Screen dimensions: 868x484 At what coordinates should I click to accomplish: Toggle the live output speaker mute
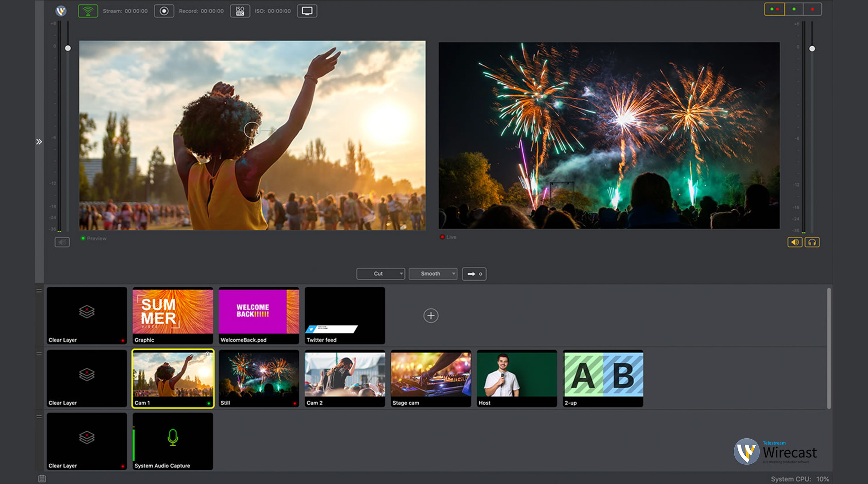795,242
